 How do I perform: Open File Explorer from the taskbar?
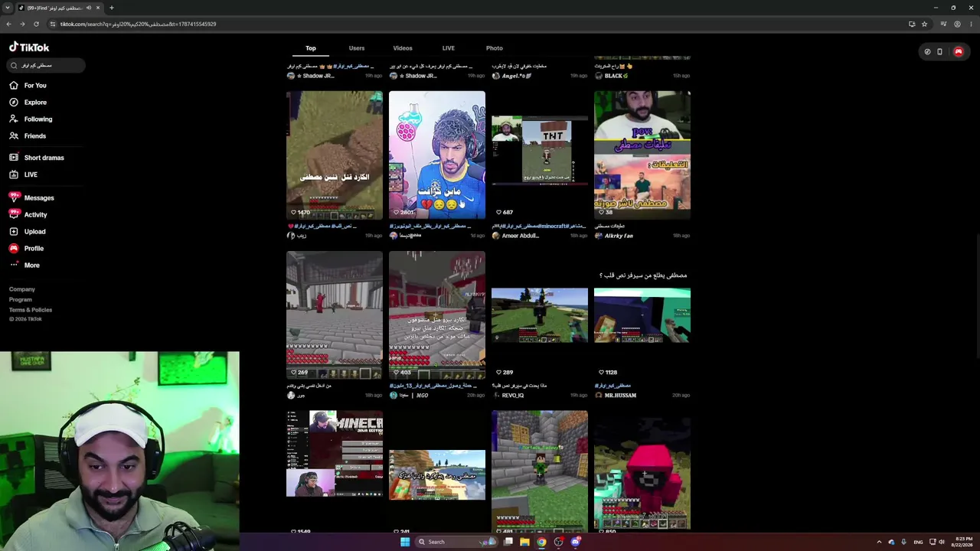tap(524, 542)
